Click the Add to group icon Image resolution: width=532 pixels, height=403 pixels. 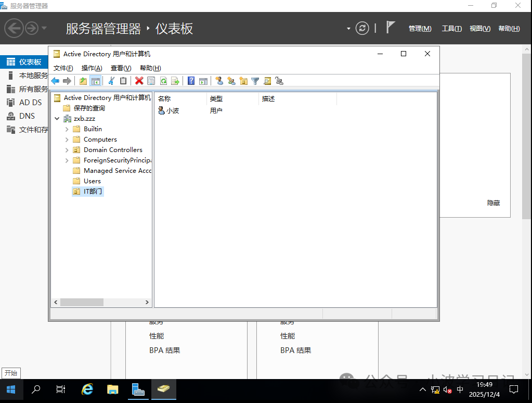[x=279, y=81]
